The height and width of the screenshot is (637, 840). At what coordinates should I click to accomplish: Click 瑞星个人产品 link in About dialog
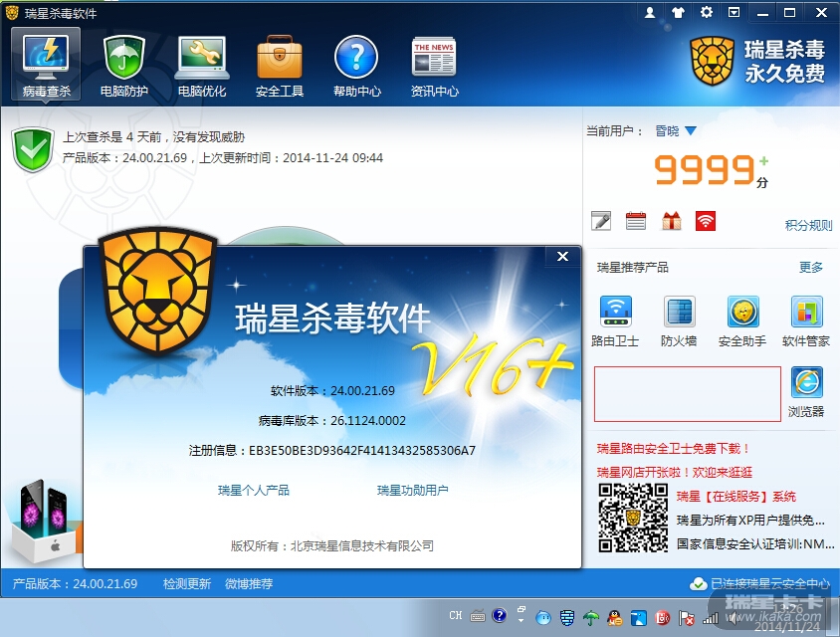254,490
